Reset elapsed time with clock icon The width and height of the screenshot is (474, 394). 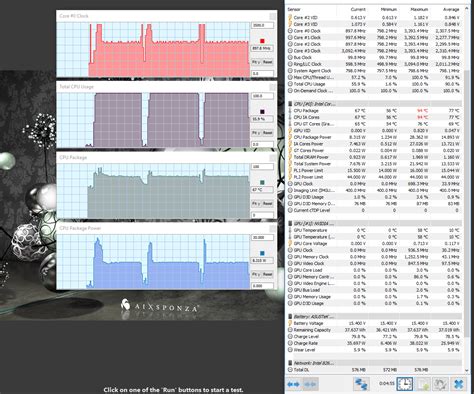(405, 384)
